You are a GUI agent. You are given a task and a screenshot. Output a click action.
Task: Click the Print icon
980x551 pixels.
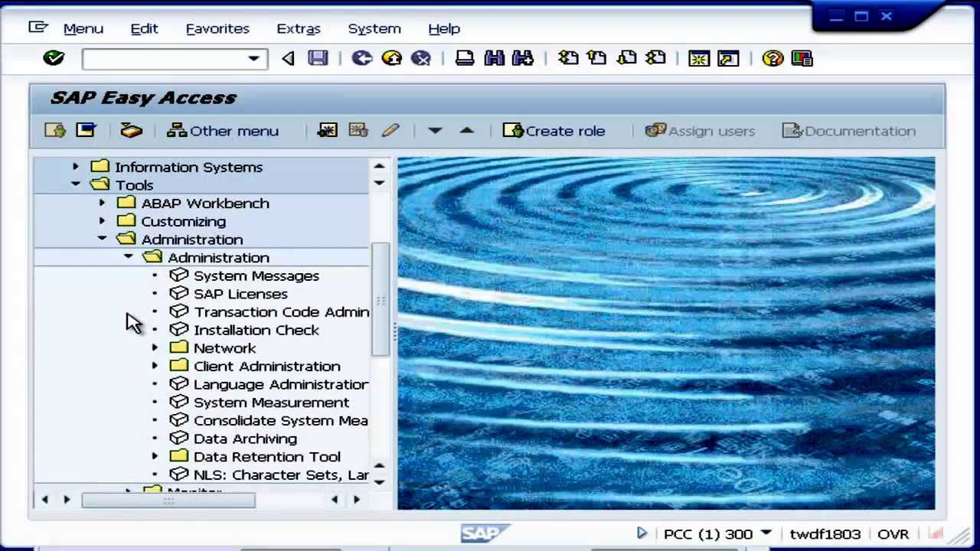pos(465,58)
